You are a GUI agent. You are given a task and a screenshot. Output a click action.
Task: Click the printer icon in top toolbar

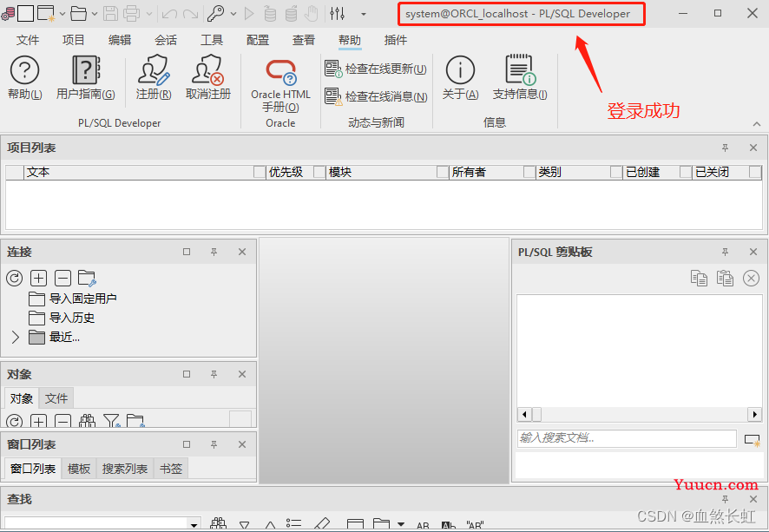point(131,14)
